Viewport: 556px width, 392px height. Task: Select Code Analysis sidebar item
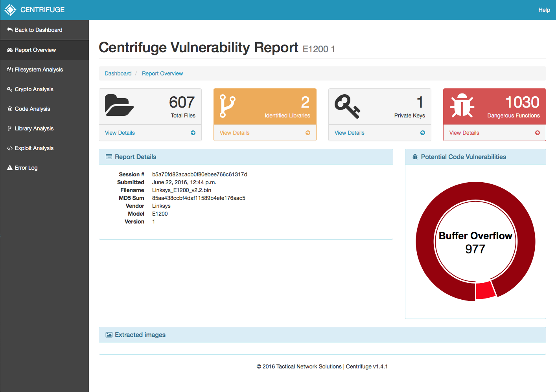tap(32, 109)
